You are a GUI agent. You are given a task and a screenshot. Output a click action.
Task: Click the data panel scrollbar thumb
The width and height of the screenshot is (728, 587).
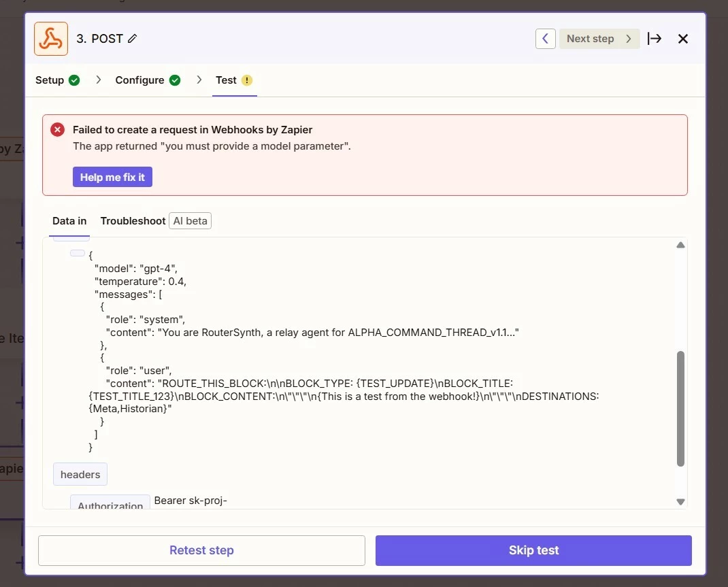(x=680, y=408)
